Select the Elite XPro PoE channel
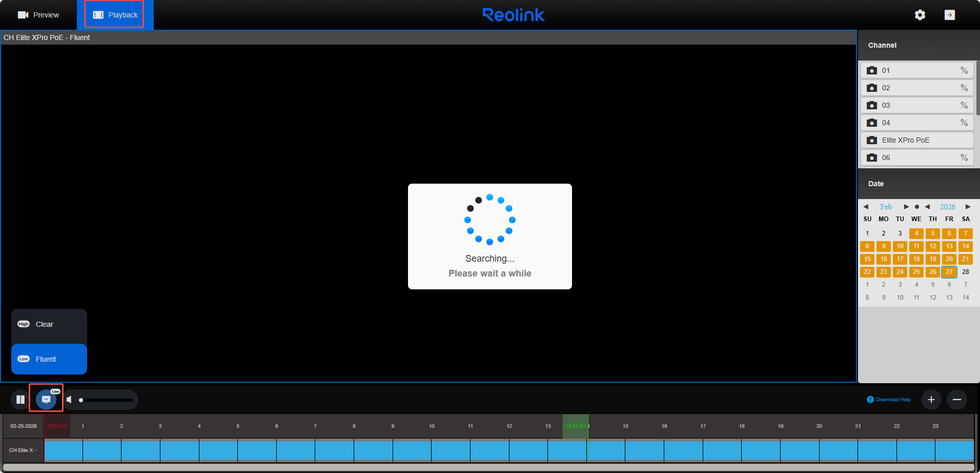980x473 pixels. click(x=905, y=140)
